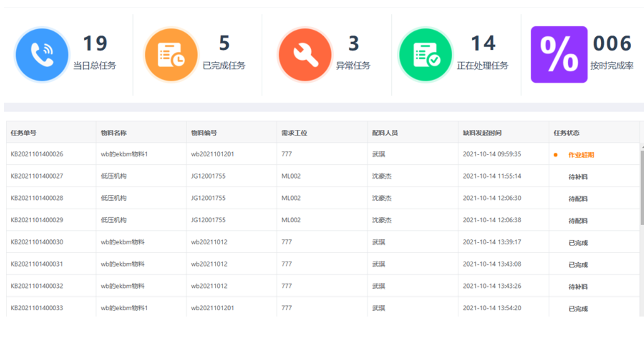The image size is (644, 338).
Task: Click the green checklist in-progress tasks icon
Action: tap(426, 55)
